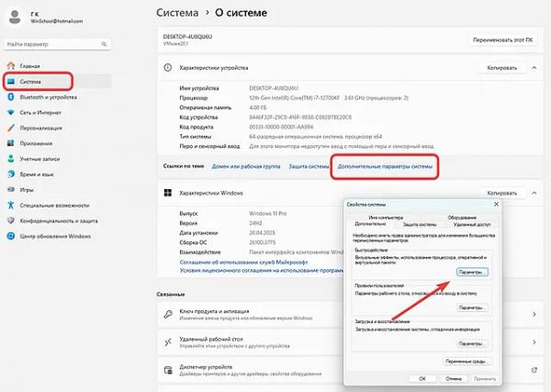551x392 pixels.
Task: Open the Специальные возможности accessibility icon
Action: point(11,205)
